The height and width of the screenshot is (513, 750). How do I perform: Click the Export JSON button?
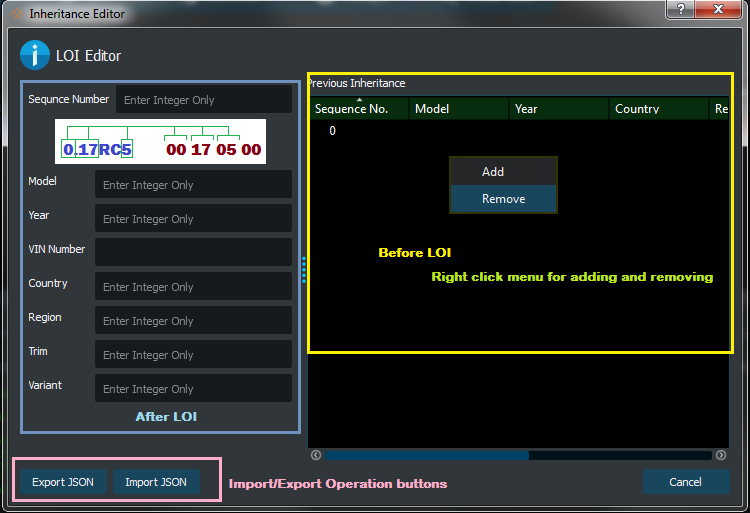63,481
